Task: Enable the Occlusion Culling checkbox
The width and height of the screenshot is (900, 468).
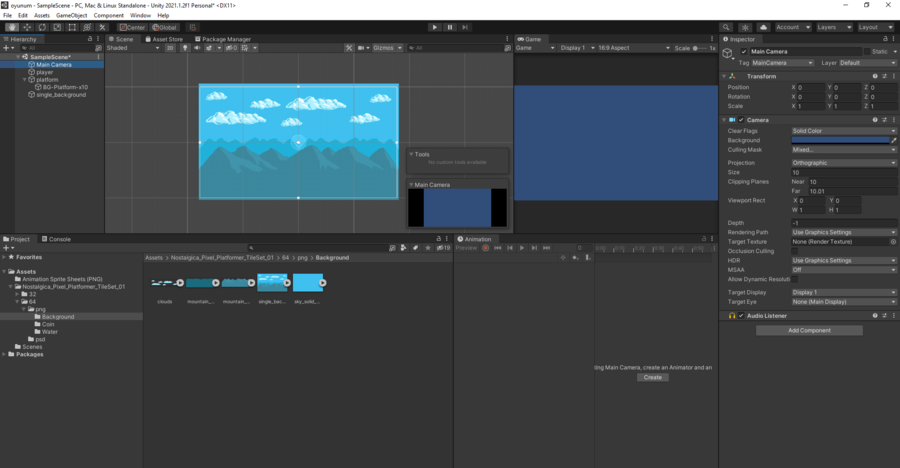Action: 796,251
